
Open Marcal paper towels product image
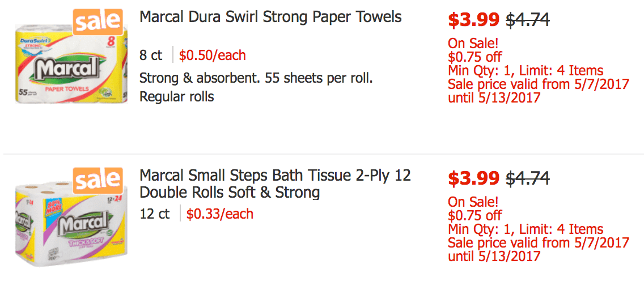click(x=71, y=62)
